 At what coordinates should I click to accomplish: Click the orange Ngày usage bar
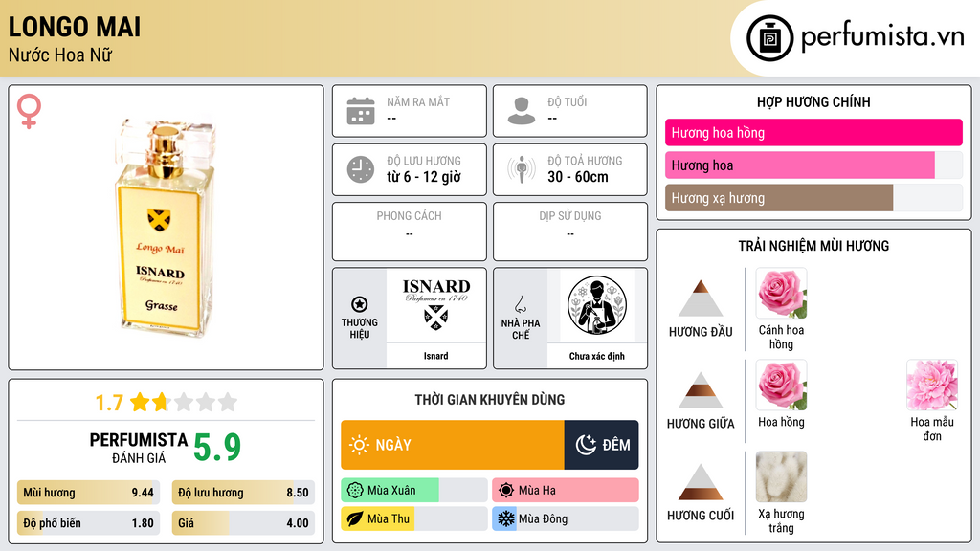(x=453, y=445)
